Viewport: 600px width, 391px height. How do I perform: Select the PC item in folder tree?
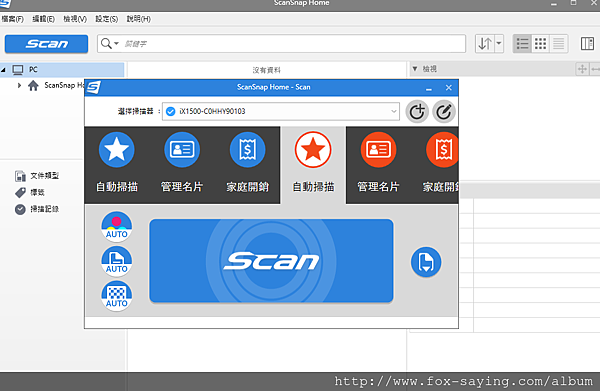click(62, 69)
